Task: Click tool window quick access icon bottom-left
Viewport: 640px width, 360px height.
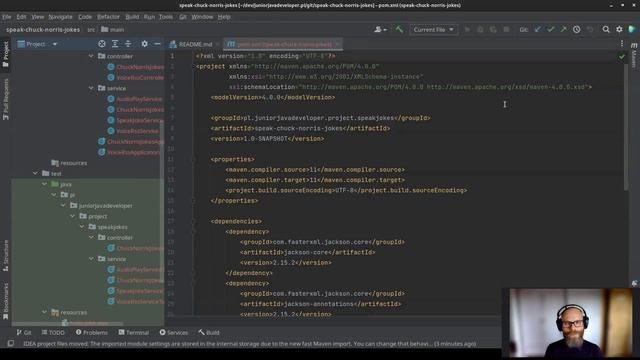Action: pos(11,344)
